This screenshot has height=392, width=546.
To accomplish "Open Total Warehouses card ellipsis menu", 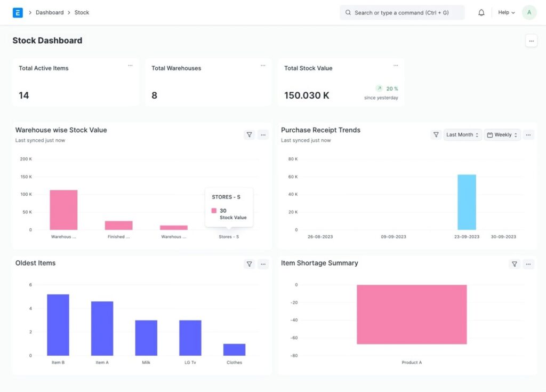I will click(x=263, y=66).
